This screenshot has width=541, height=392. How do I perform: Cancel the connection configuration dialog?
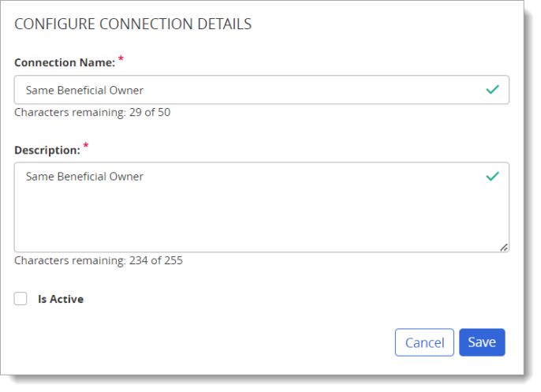coord(424,342)
